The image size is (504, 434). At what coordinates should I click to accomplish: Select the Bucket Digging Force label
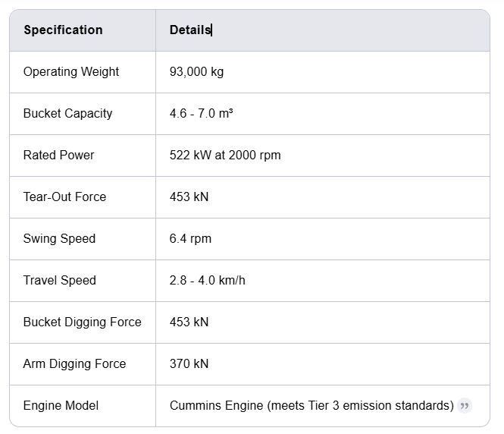tap(83, 322)
